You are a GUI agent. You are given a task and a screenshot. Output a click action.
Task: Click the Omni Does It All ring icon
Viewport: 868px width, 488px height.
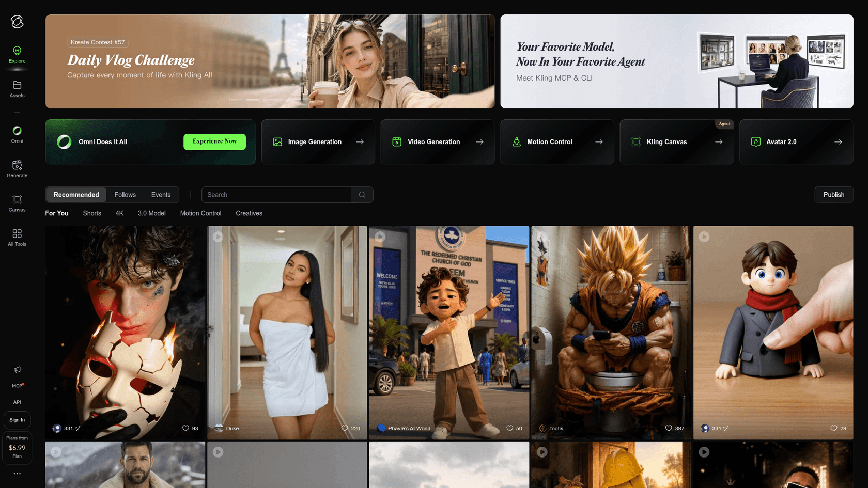[64, 142]
